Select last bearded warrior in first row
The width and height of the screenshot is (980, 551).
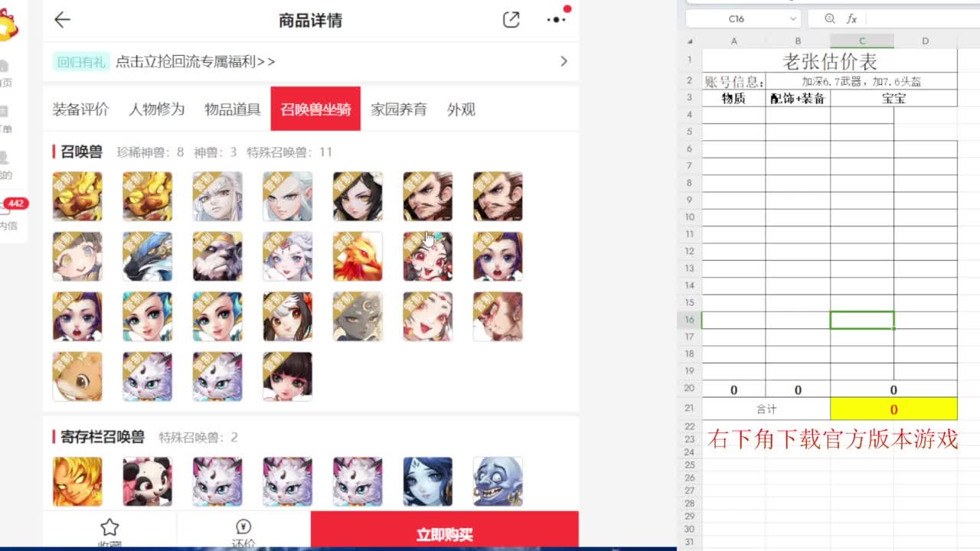498,197
